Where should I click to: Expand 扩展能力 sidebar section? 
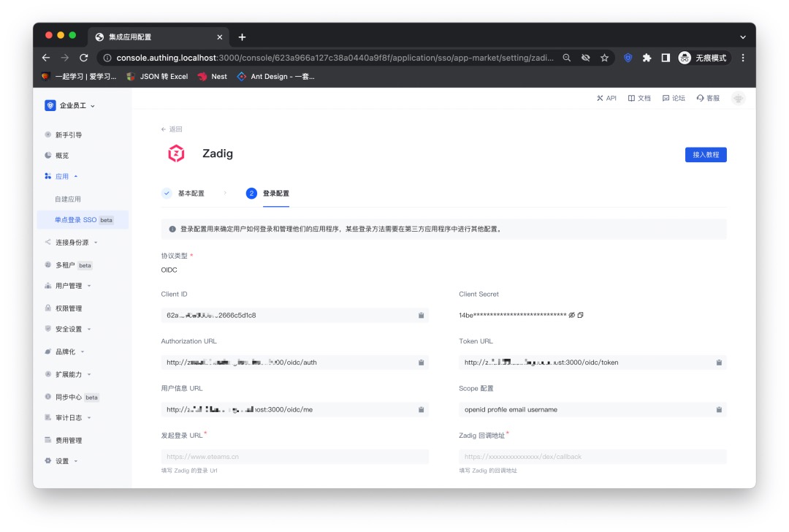point(69,374)
